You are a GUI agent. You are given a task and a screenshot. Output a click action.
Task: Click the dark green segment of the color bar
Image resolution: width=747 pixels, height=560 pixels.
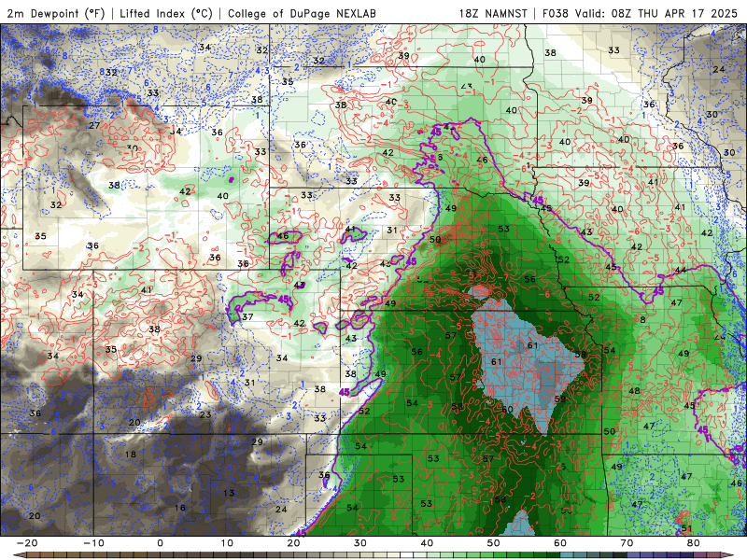pyautogui.click(x=553, y=554)
